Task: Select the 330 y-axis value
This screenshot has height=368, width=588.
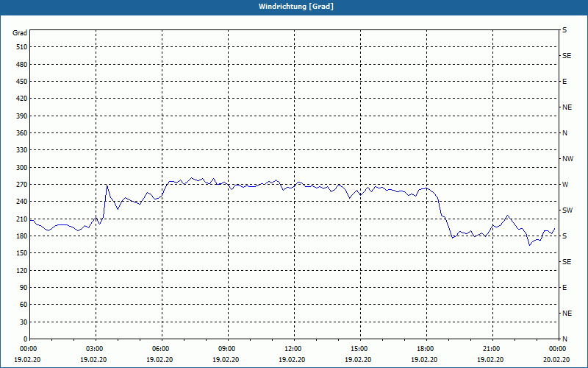Action: coord(22,150)
